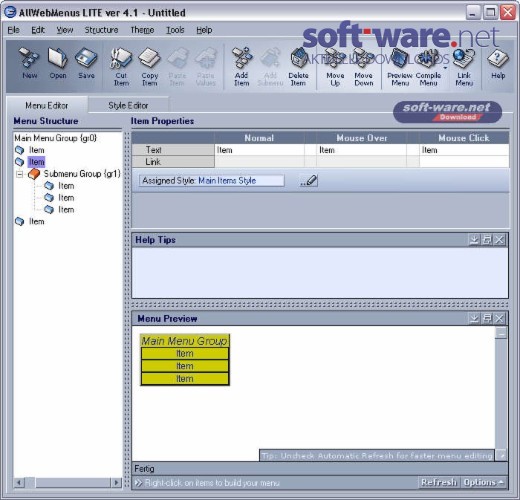Click the Move Up toolbar icon

click(x=335, y=67)
